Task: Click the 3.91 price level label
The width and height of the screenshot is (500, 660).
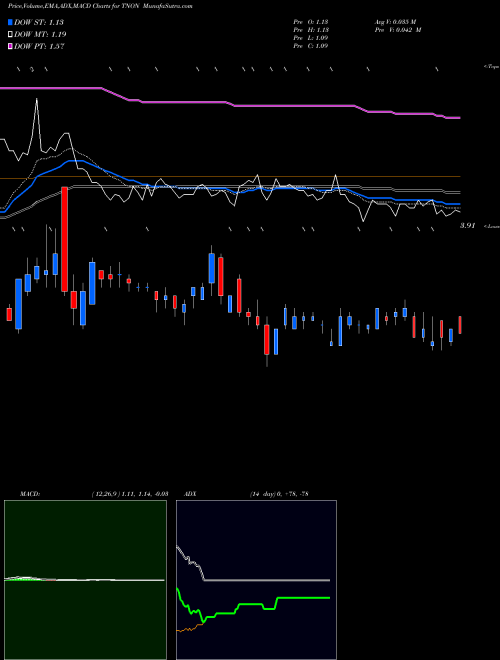Action: pos(468,226)
